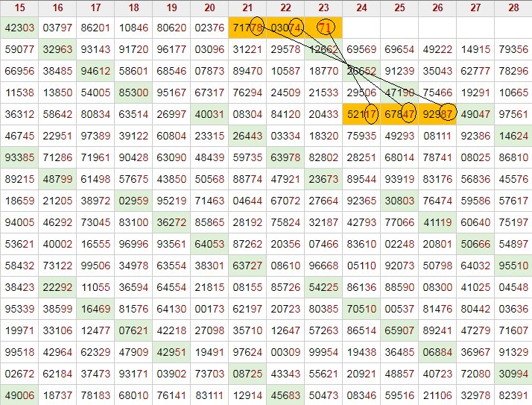Click the green cell 45683
Screen dimensions: 532x405
click(285, 395)
